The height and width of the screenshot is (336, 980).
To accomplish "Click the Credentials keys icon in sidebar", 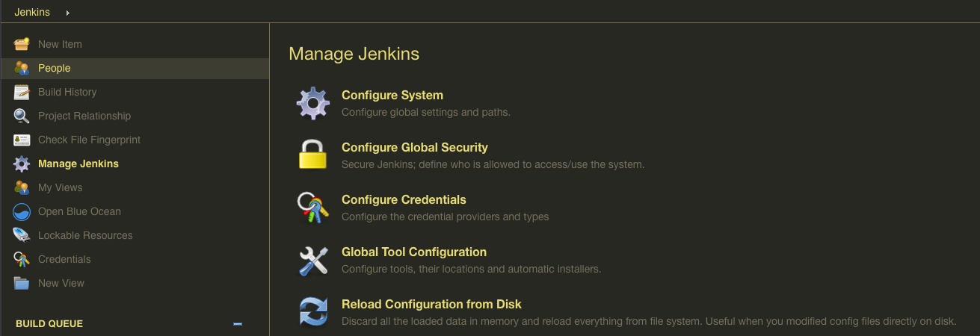I will pyautogui.click(x=22, y=259).
